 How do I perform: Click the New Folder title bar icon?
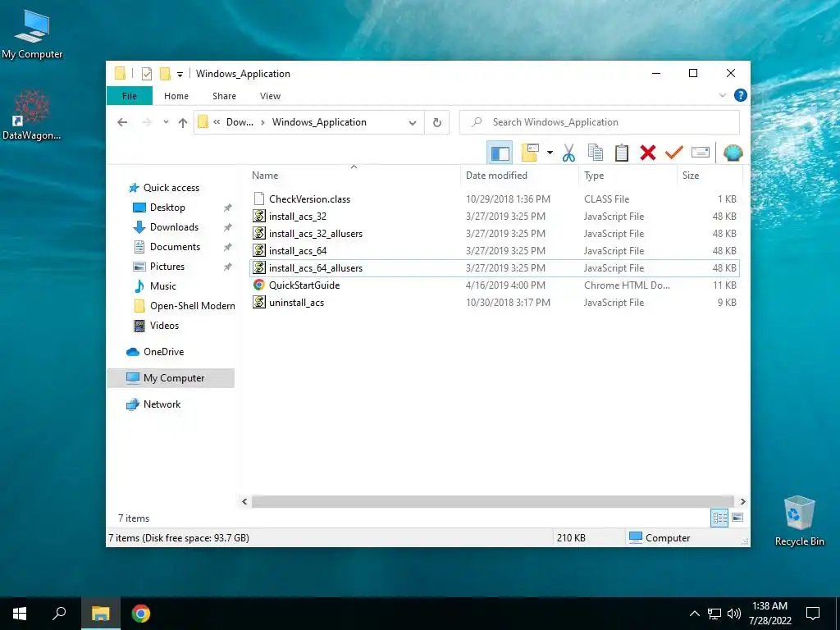pos(165,74)
